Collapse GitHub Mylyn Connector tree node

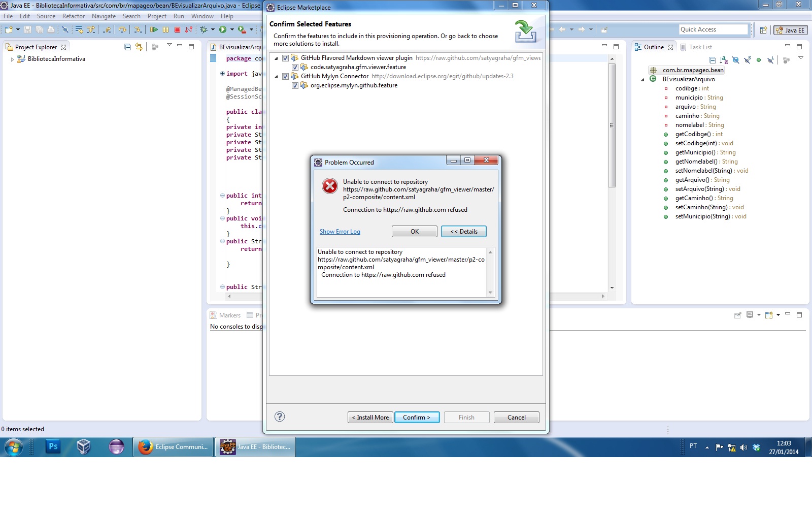276,77
